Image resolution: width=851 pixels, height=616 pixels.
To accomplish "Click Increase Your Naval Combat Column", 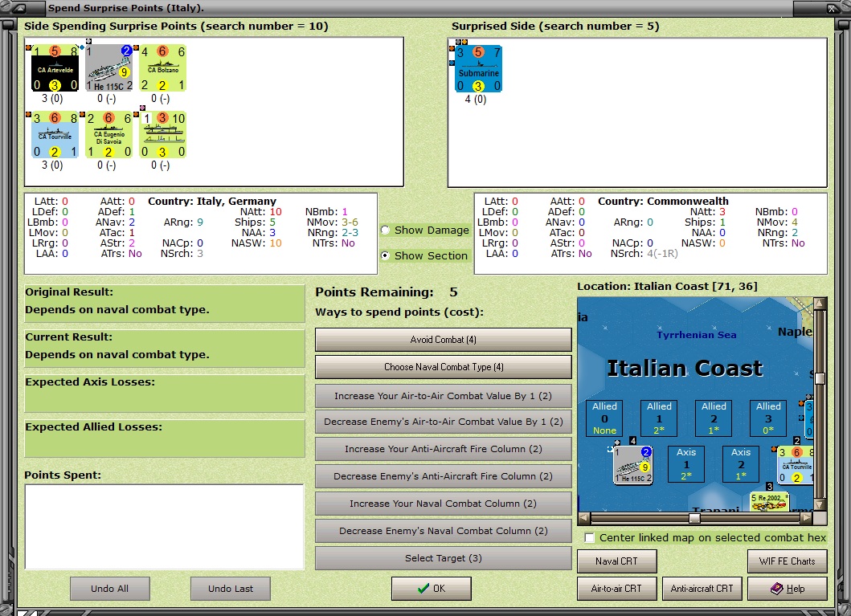I will coord(444,504).
